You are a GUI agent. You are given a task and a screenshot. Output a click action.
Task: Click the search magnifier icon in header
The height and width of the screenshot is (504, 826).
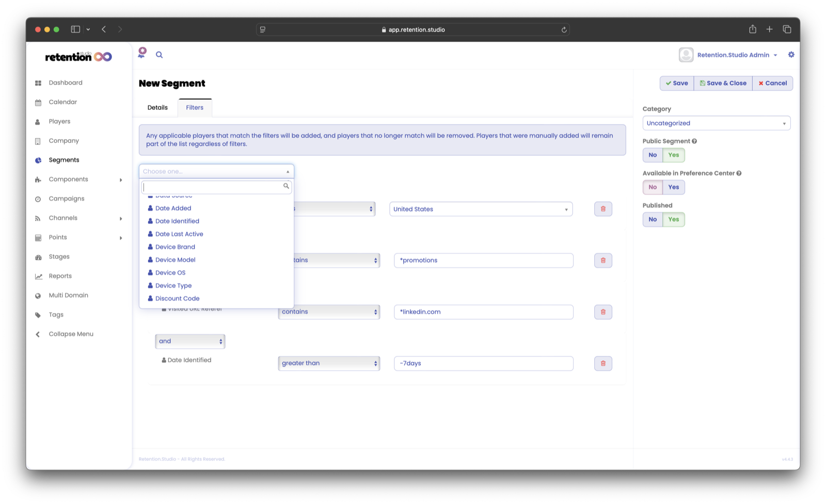click(x=159, y=55)
